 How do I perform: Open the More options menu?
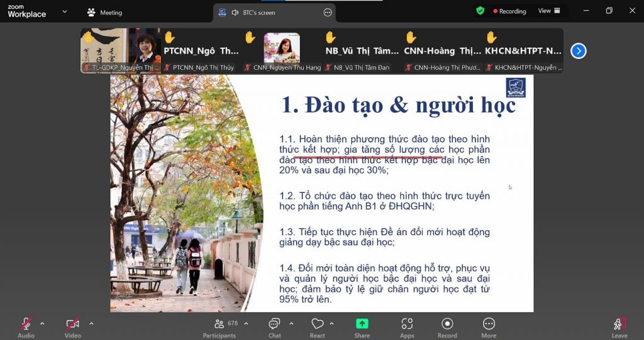[489, 326]
